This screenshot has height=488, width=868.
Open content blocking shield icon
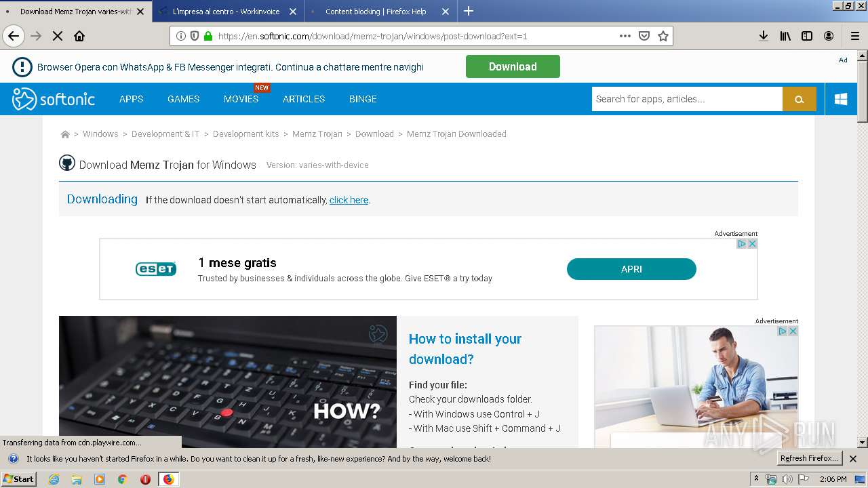[x=195, y=36]
